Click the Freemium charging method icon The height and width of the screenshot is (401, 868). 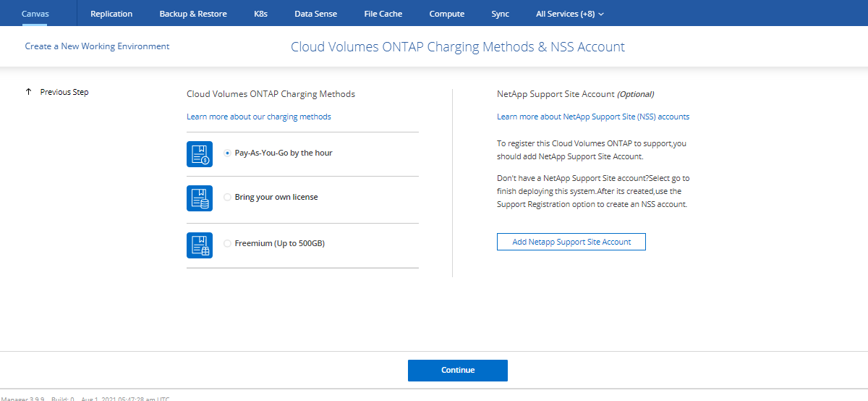coord(200,245)
